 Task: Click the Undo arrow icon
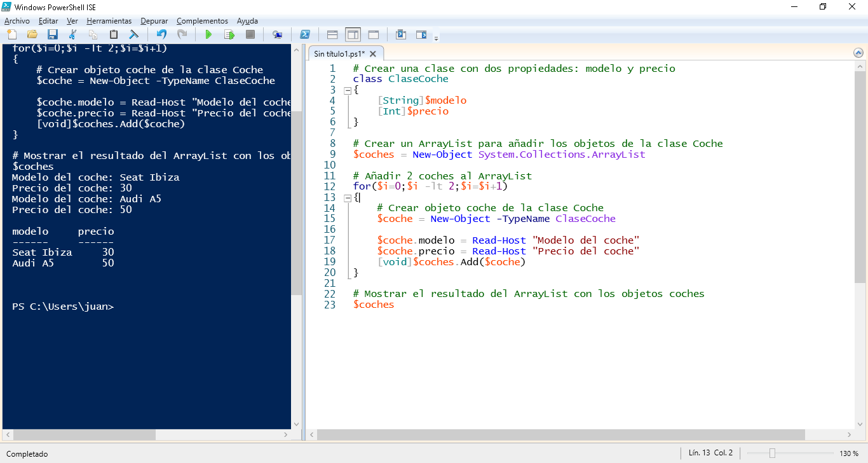coord(161,34)
